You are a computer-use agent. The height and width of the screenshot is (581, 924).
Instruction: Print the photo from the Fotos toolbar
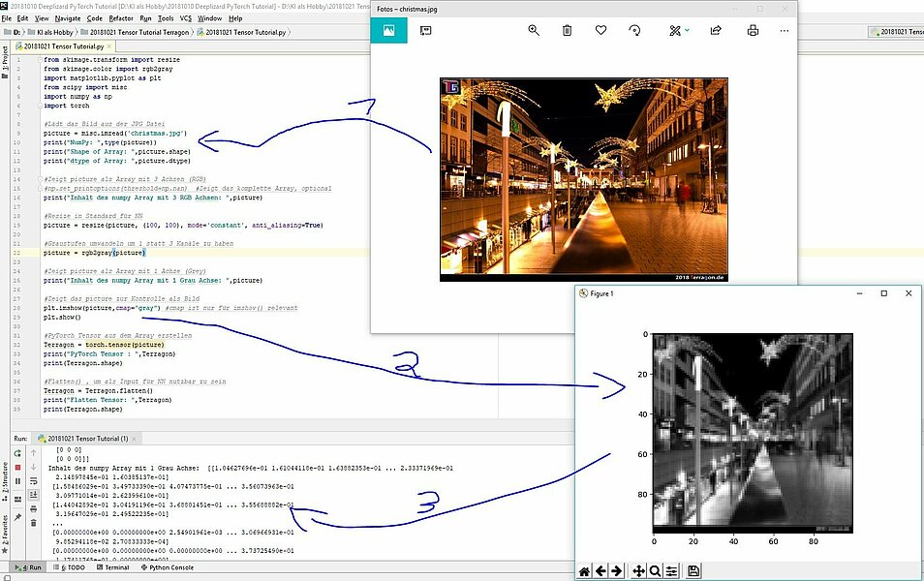pos(753,30)
